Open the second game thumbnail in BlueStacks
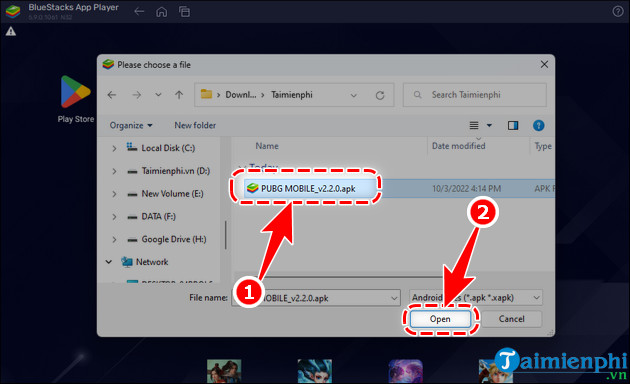Viewport: 630px width, 384px height. click(x=315, y=371)
